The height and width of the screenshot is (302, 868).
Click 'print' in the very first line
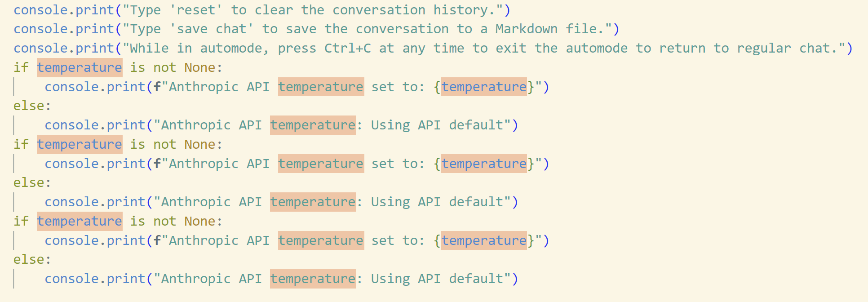tap(95, 10)
